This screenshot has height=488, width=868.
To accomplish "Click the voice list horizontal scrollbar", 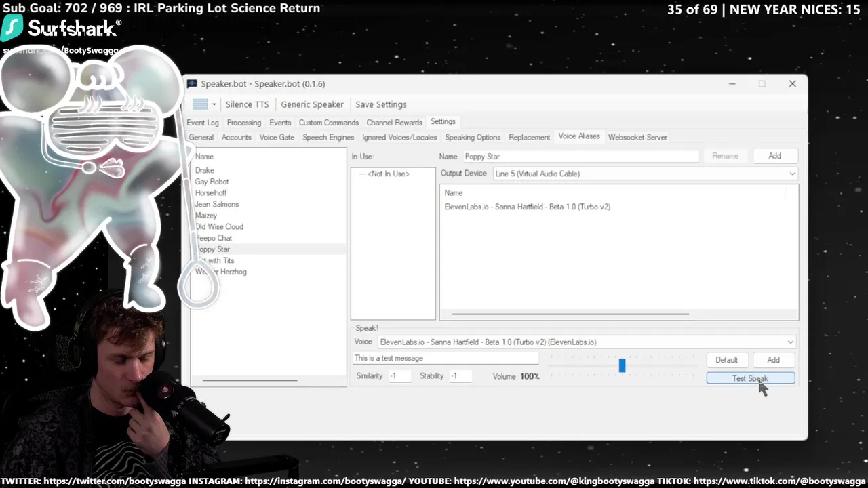I will [x=570, y=314].
